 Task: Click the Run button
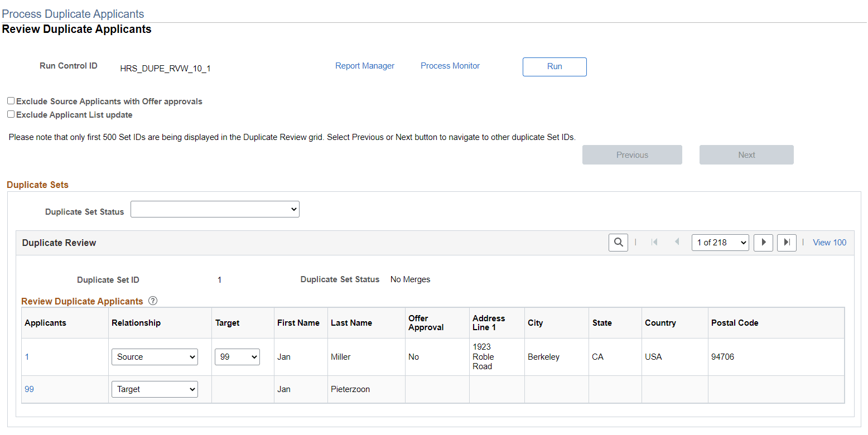pos(554,66)
